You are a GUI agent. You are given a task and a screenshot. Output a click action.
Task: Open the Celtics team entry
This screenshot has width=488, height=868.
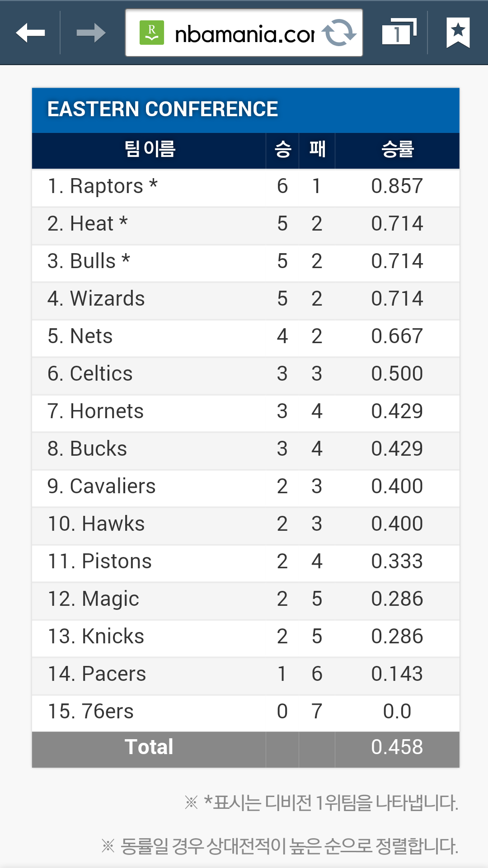[x=101, y=374]
